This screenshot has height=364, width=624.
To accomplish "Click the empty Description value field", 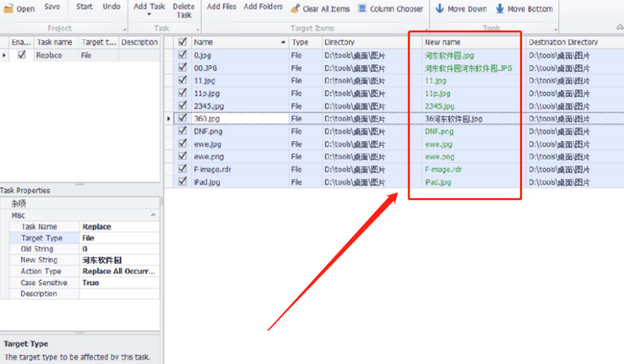I will point(119,293).
